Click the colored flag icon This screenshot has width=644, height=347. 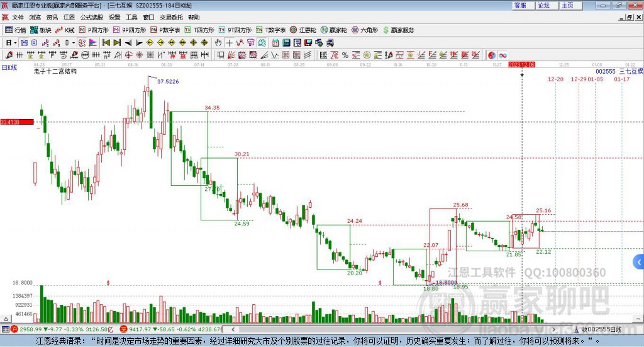click(93, 43)
